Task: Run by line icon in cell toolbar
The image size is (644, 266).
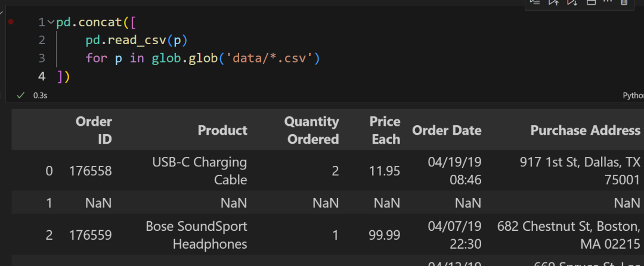Action: (x=535, y=2)
